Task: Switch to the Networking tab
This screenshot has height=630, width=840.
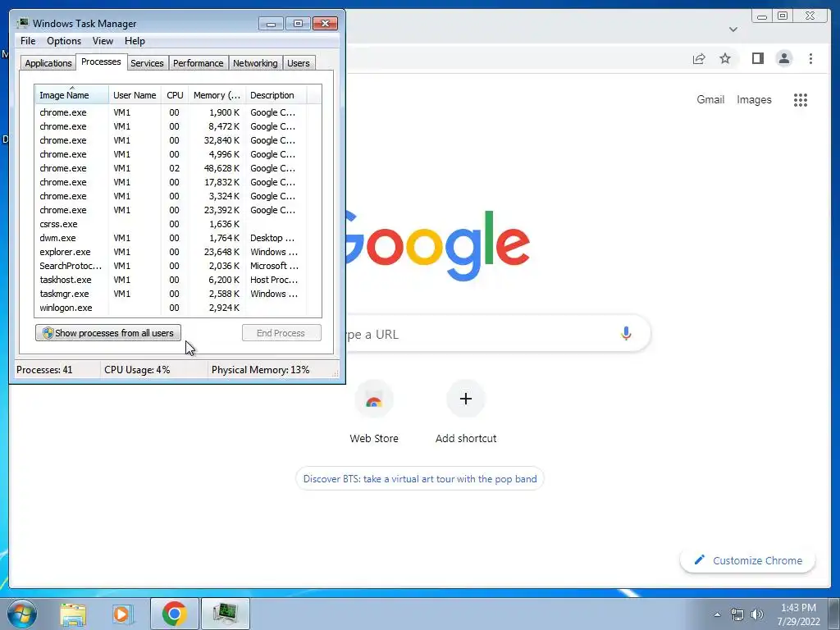Action: tap(255, 63)
